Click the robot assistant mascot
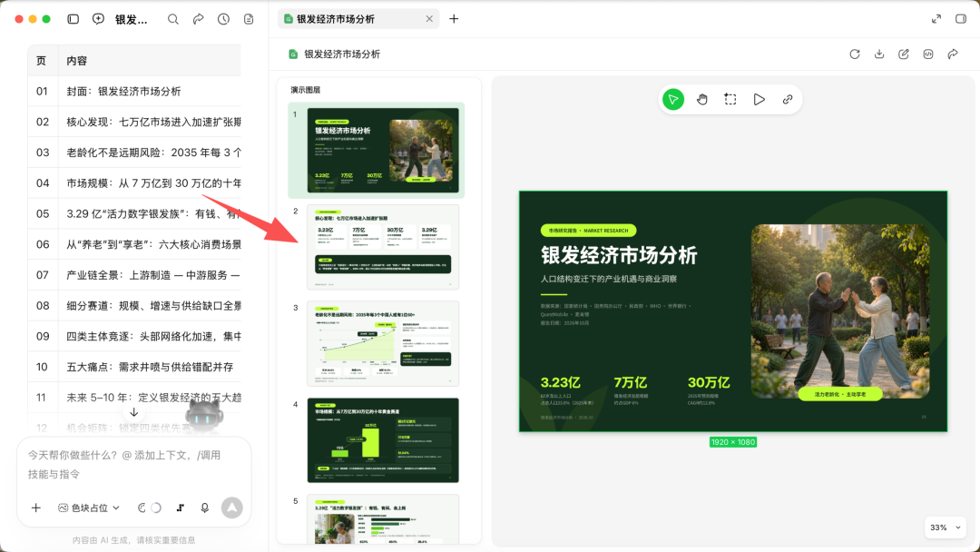 pos(204,413)
